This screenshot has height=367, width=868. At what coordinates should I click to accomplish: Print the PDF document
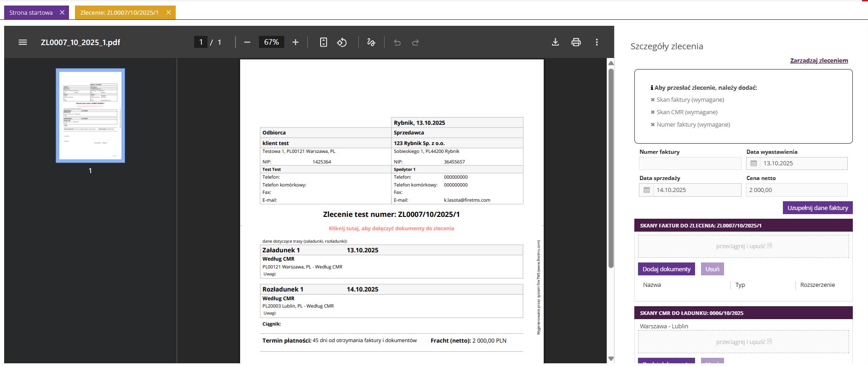(x=576, y=42)
